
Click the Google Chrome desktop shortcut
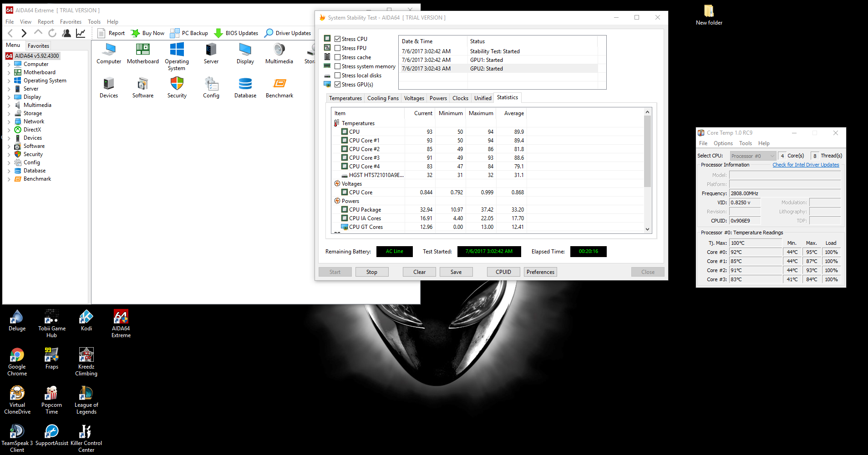[17, 362]
